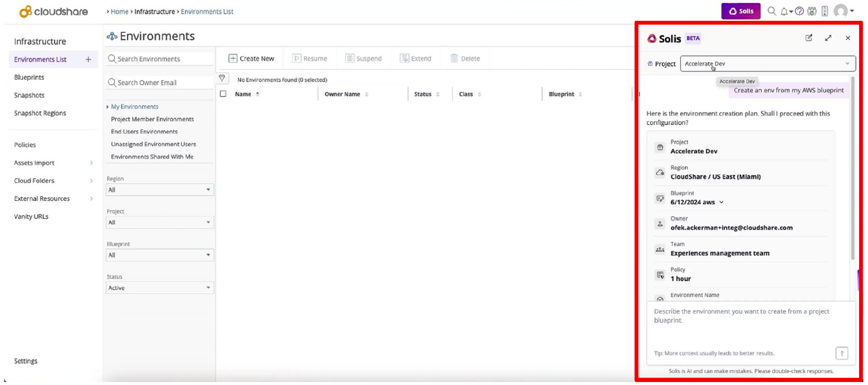
Task: Click the Environments page title icon
Action: point(112,37)
